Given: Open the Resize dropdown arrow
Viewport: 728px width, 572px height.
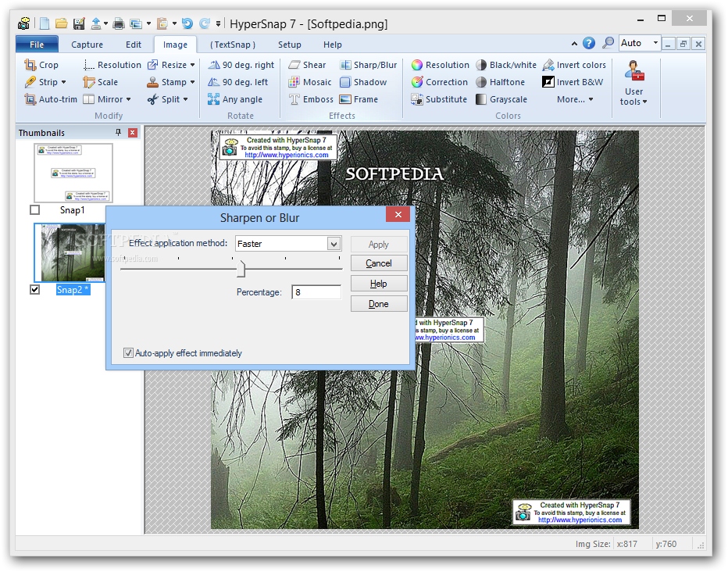Looking at the screenshot, I should tap(192, 65).
